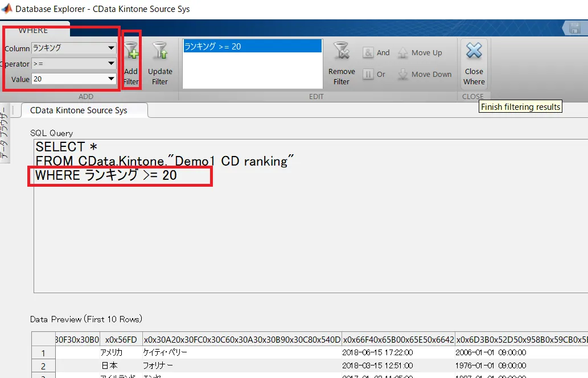
Task: Click the Move Down icon
Action: coord(404,74)
